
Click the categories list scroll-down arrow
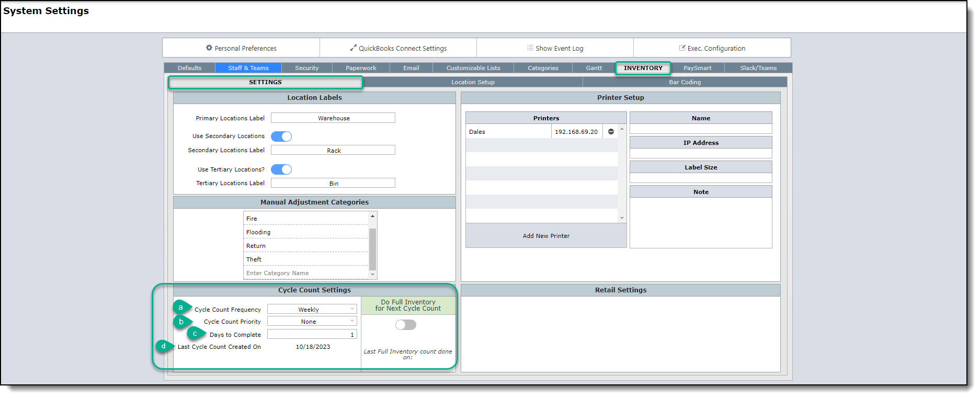pyautogui.click(x=372, y=275)
